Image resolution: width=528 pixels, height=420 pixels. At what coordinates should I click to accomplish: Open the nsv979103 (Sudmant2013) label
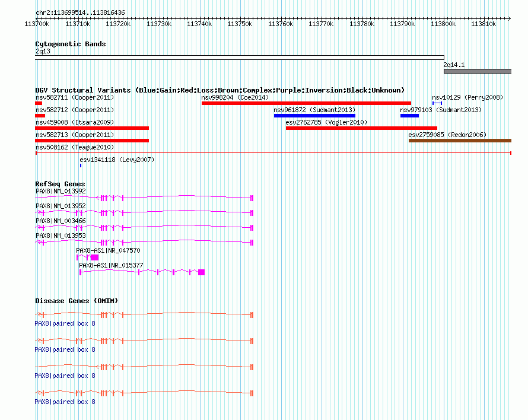tap(441, 110)
